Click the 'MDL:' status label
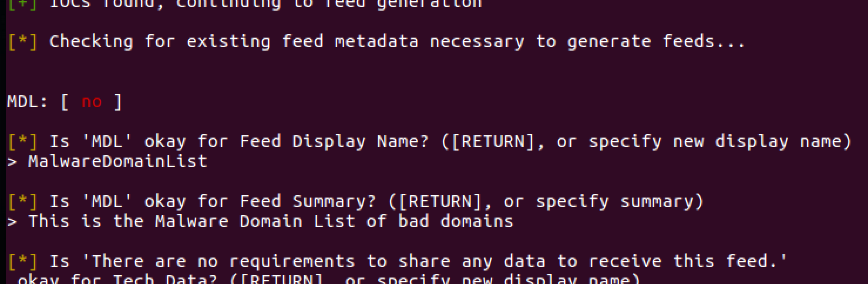868x284 pixels. [x=28, y=102]
